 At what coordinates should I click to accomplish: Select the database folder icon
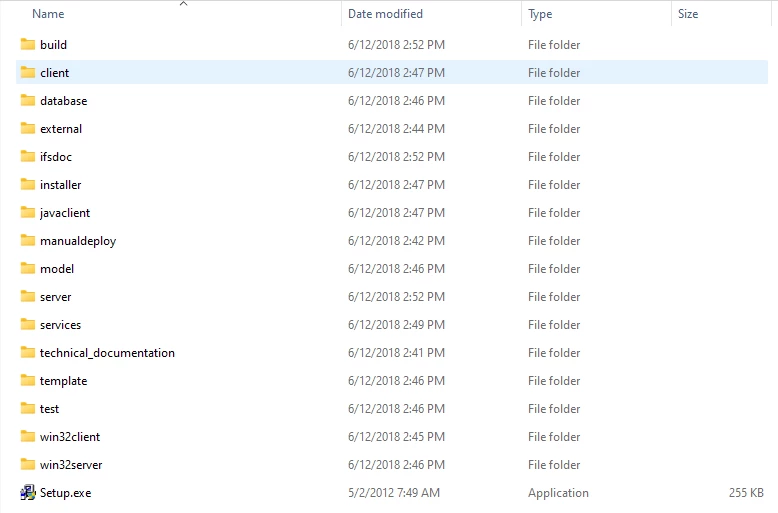[28, 101]
